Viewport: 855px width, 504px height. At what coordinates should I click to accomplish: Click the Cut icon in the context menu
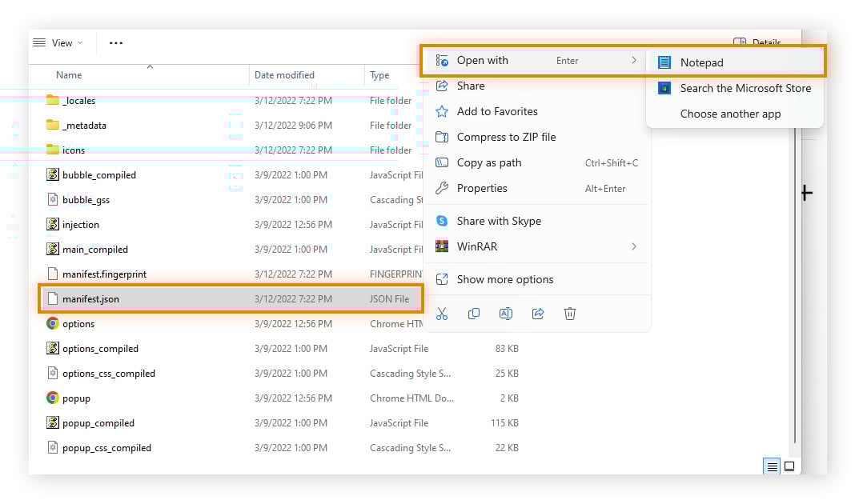pos(442,314)
